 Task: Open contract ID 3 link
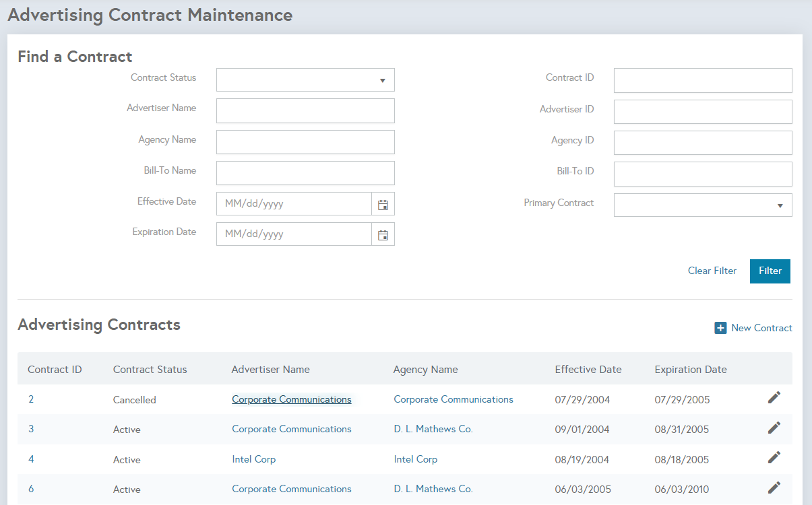[31, 429]
